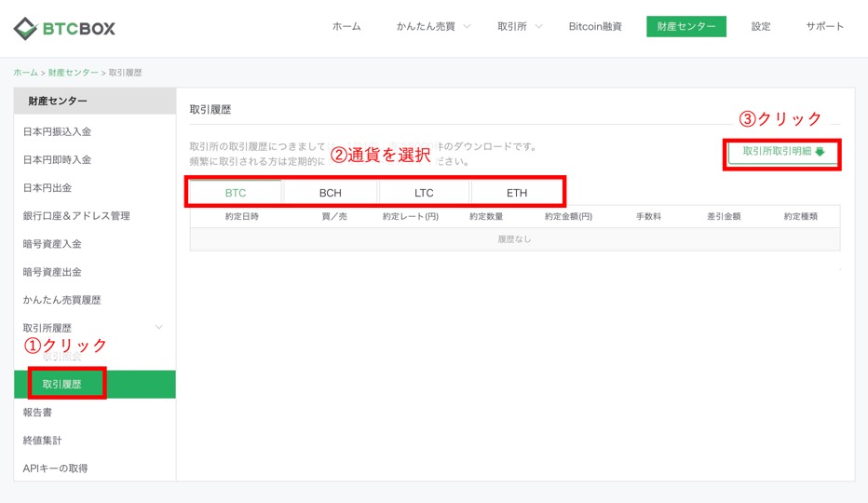Download via 取引所取引明細 button

click(782, 152)
